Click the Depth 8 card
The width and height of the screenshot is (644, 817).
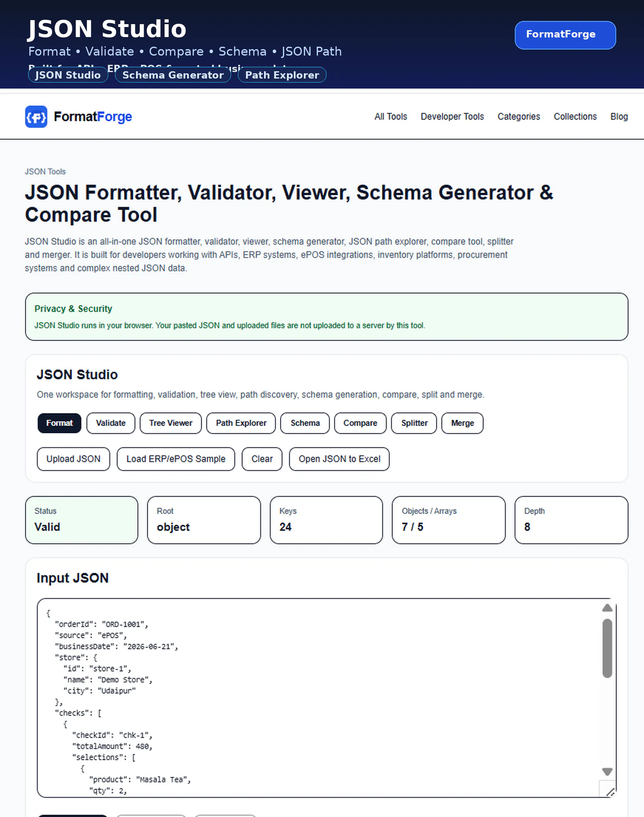(572, 520)
